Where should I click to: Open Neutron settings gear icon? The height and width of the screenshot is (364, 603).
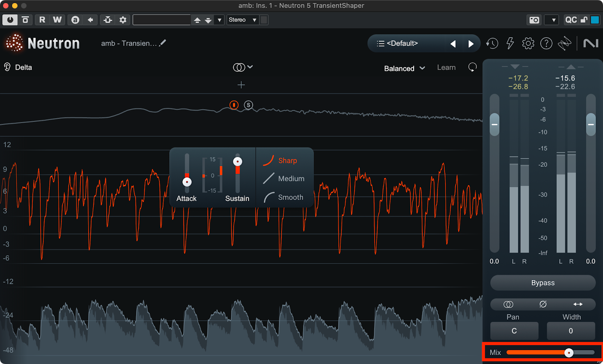point(528,44)
